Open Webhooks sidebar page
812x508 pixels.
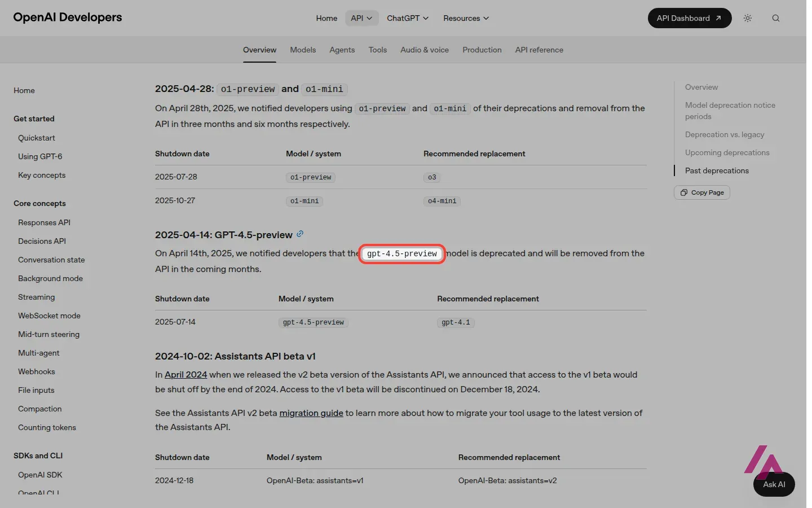37,371
